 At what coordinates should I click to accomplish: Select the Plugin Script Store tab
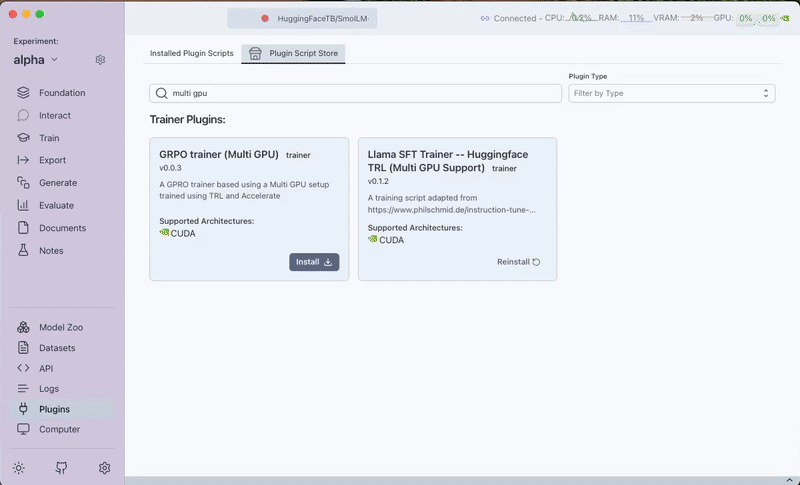click(x=293, y=53)
